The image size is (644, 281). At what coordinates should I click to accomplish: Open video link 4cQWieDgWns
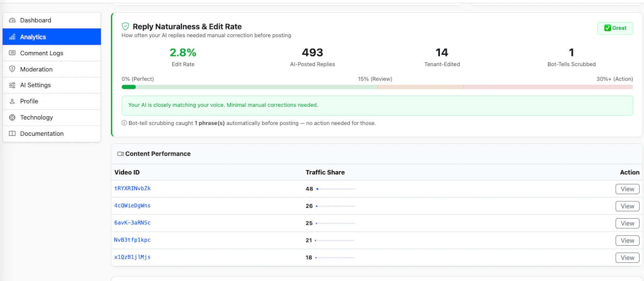(x=132, y=206)
